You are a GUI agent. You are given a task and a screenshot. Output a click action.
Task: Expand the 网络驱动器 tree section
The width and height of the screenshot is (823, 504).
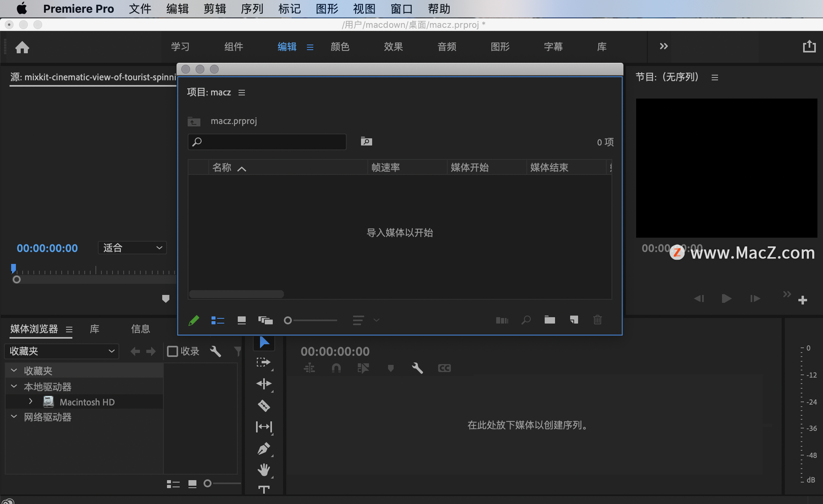coord(14,417)
